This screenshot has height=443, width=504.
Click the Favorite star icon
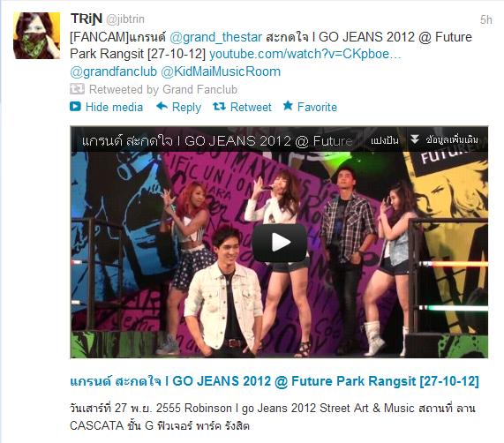288,106
